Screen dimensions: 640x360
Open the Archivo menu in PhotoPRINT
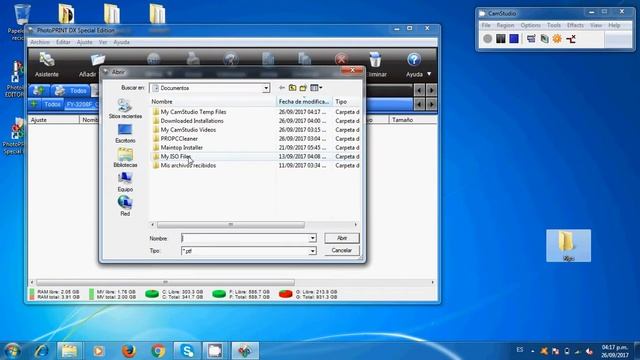(40, 42)
